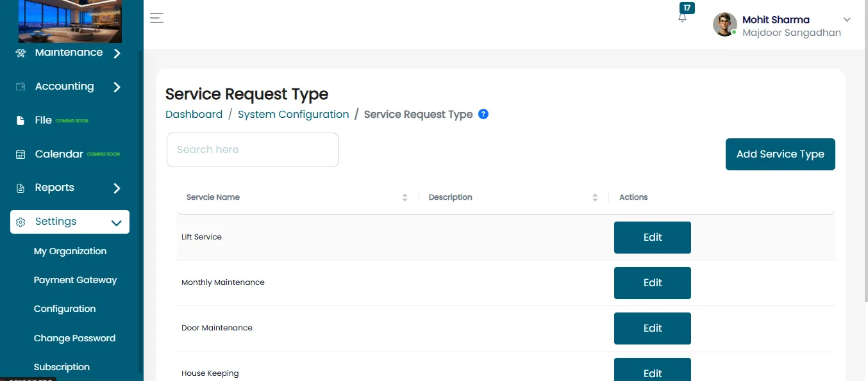Click the Mohit Sharma user name
This screenshot has height=381, width=868.
pos(776,20)
